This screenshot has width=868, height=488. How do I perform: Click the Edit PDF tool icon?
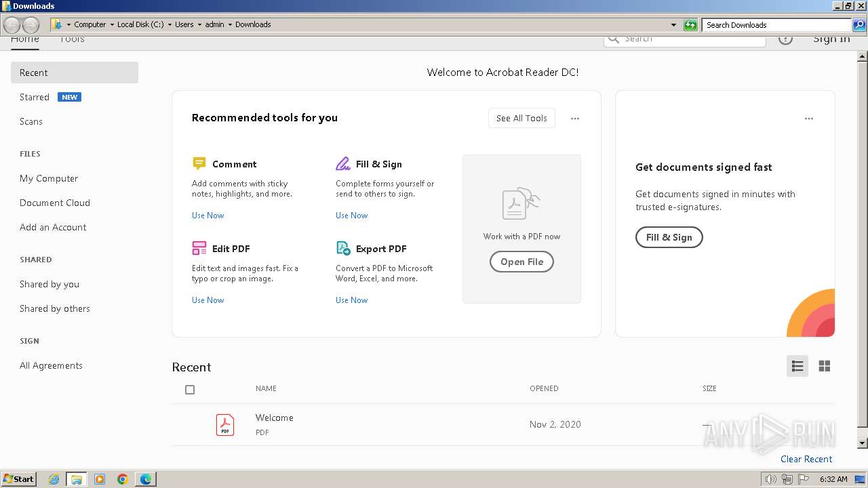[199, 248]
